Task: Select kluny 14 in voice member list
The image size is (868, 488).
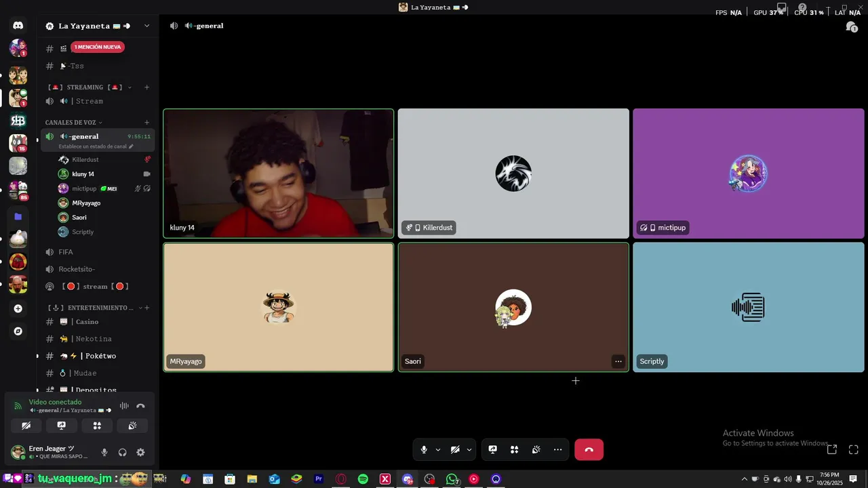Action: coord(104,174)
